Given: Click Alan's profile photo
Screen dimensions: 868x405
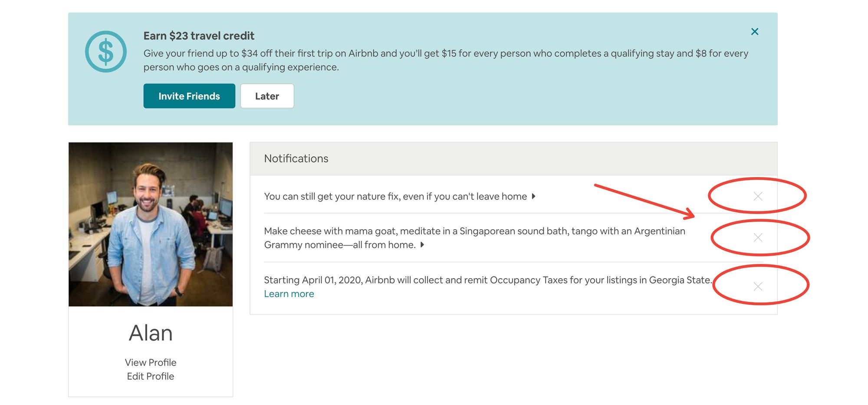Looking at the screenshot, I should pyautogui.click(x=151, y=224).
